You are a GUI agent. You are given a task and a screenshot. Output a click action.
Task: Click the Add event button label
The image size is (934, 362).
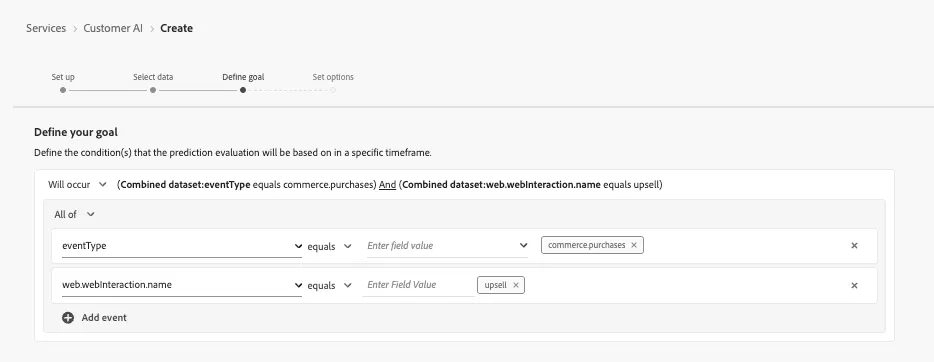click(104, 317)
